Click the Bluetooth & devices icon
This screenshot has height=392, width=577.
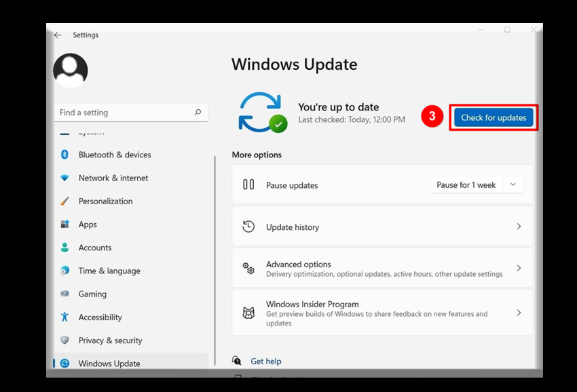pos(65,155)
